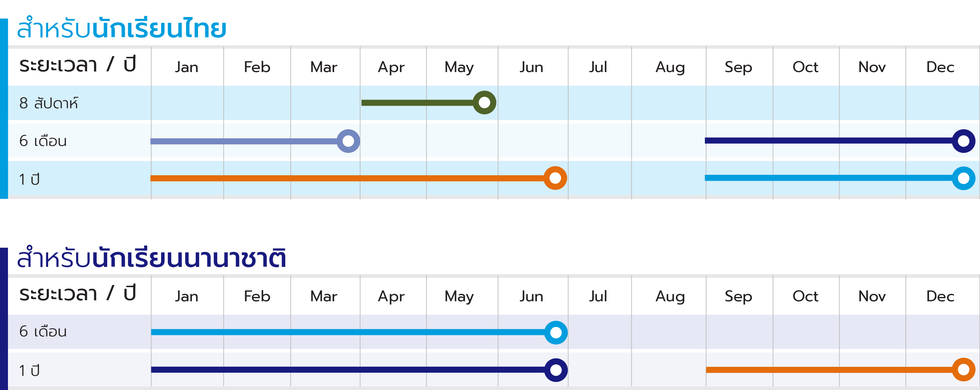Click the green circle marker in the 8-week row

484,103
